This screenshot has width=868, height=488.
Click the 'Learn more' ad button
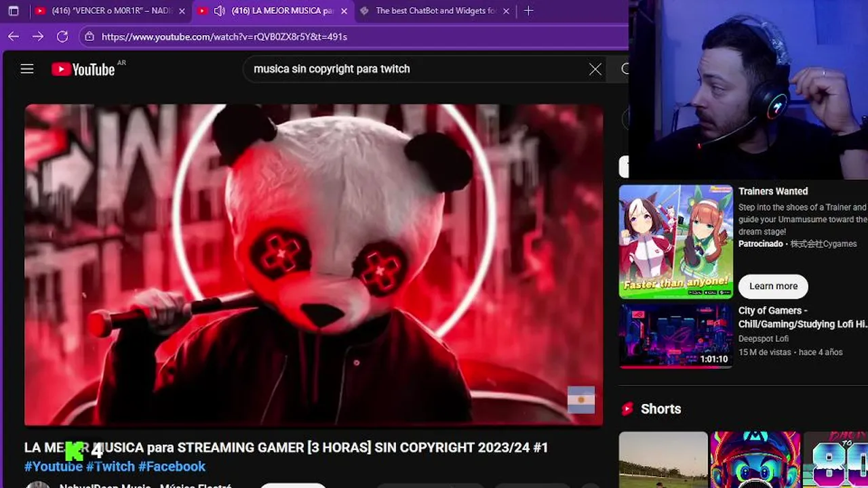tap(773, 286)
